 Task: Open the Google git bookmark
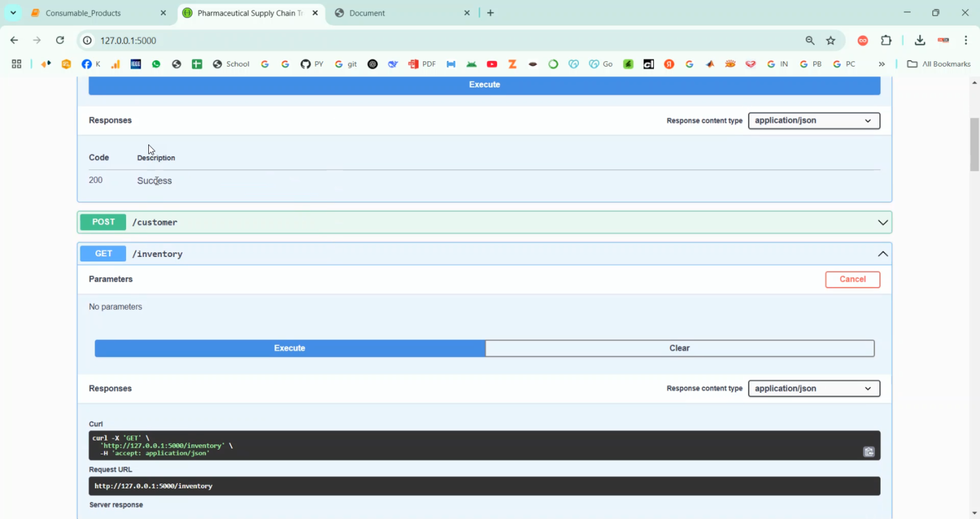[x=346, y=64]
